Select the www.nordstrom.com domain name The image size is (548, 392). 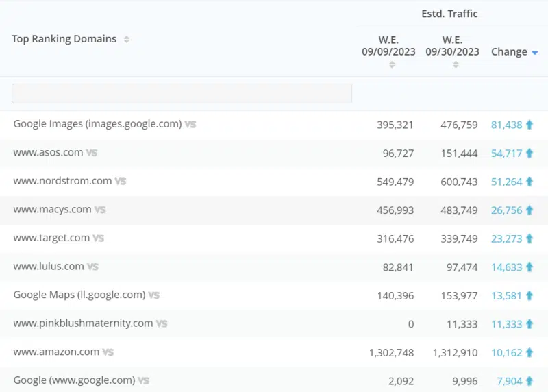(x=62, y=181)
